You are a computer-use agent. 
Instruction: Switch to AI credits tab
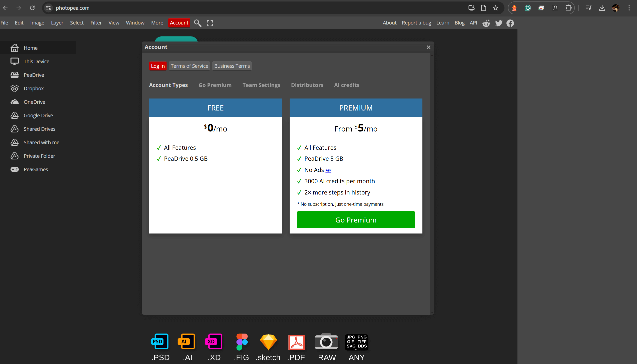[x=347, y=85]
